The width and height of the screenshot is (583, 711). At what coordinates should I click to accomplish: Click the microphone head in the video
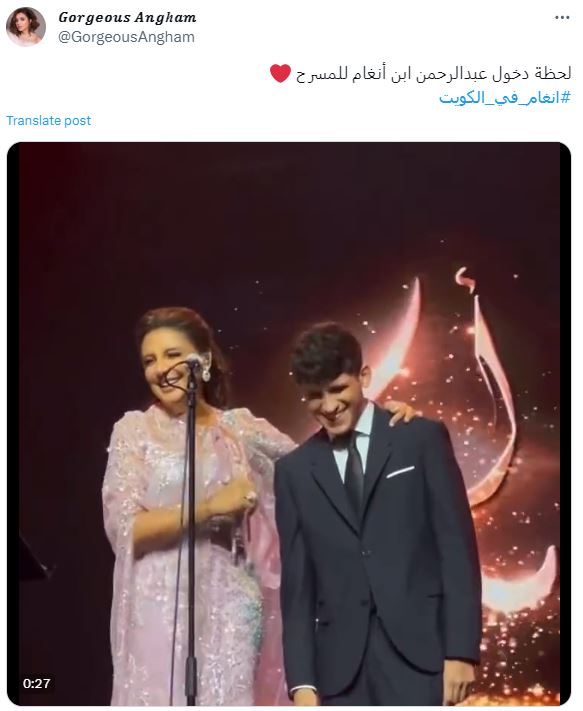tap(195, 361)
